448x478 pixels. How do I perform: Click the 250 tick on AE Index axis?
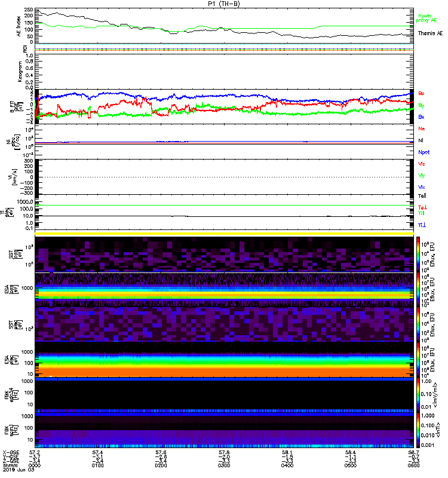(29, 10)
